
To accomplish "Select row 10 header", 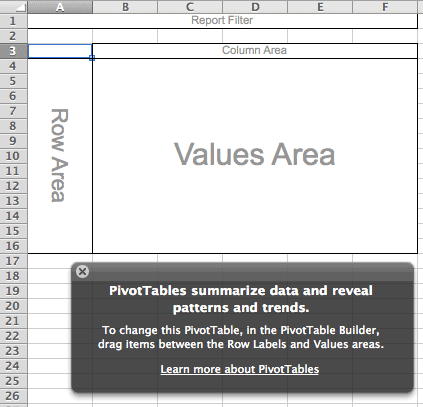I will tap(14, 156).
